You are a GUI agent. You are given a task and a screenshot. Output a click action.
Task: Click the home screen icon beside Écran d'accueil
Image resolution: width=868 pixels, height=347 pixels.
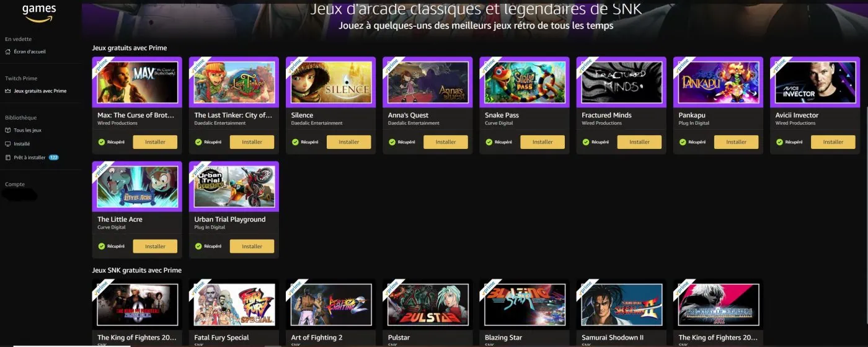(7, 52)
